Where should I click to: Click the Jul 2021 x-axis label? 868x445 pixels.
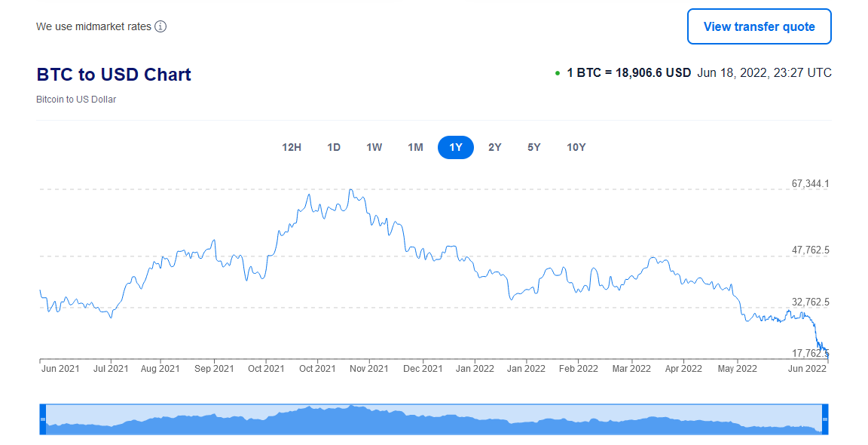111,369
